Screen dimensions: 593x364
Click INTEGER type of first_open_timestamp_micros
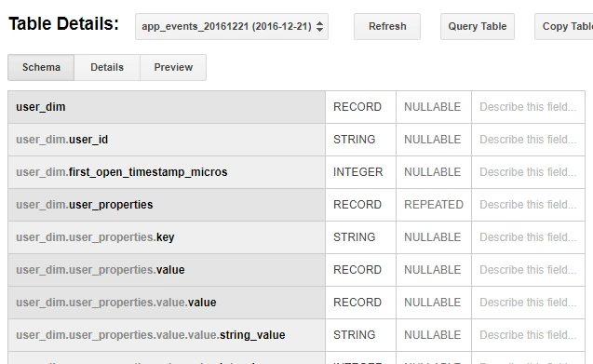click(358, 172)
